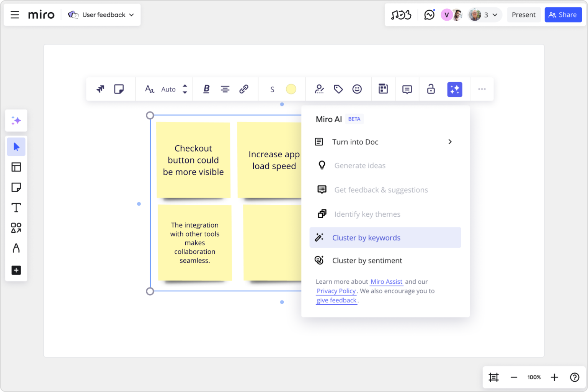Viewport: 588px width, 392px height.
Task: Open the comment icon in the toolbar
Action: (407, 89)
